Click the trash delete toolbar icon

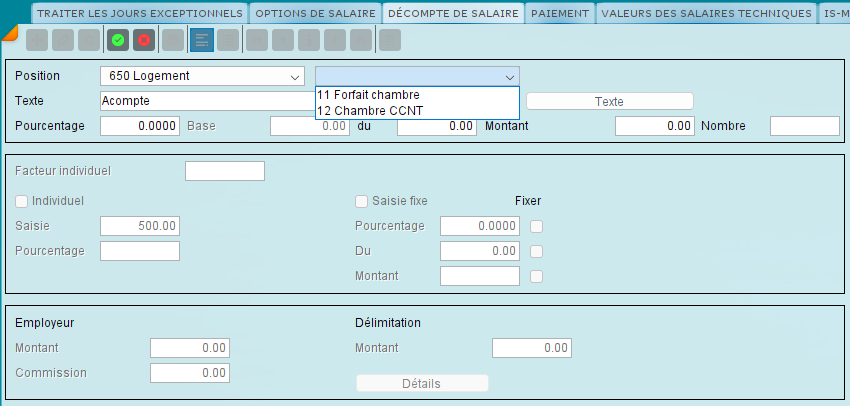tap(89, 40)
